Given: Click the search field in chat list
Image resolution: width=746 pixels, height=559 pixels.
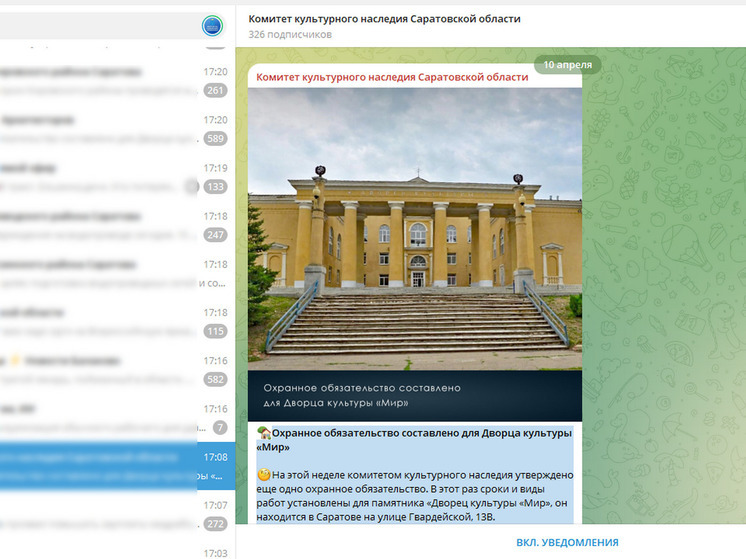Looking at the screenshot, I should 98,26.
